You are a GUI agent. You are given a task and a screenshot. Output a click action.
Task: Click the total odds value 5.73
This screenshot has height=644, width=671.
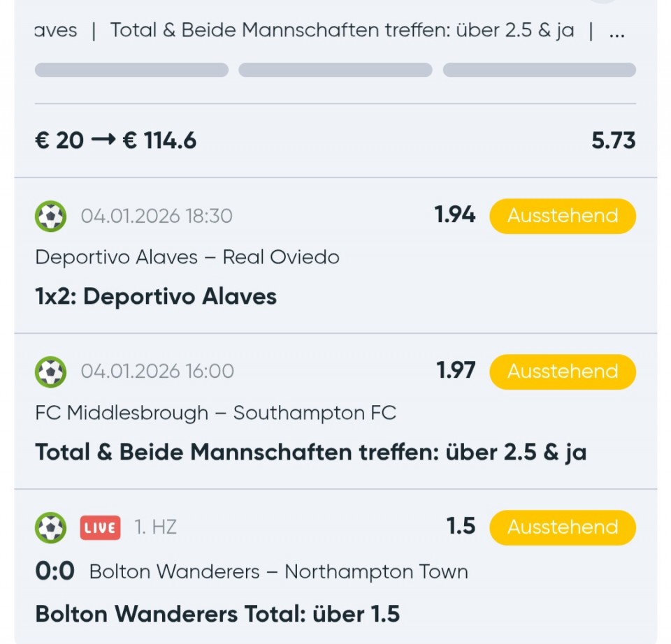click(x=613, y=140)
